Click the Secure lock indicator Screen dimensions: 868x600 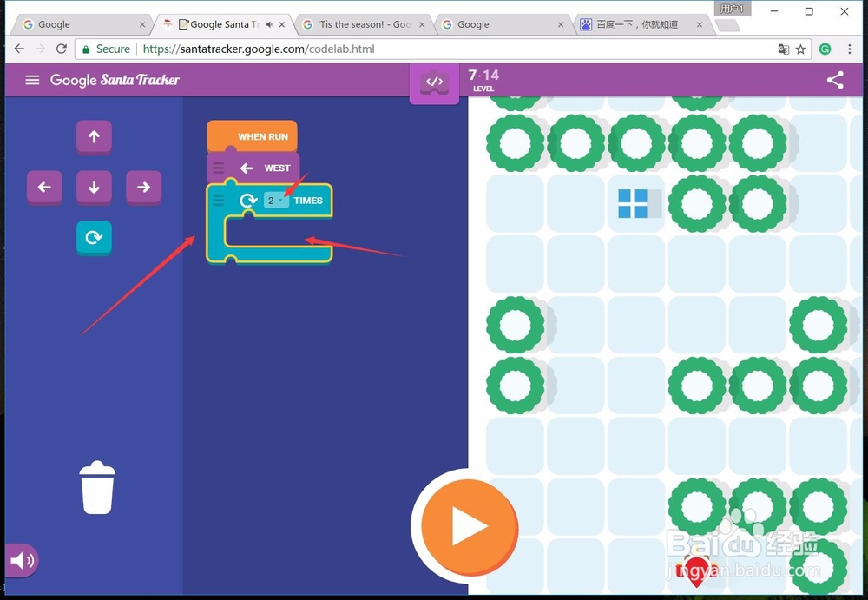[x=106, y=49]
